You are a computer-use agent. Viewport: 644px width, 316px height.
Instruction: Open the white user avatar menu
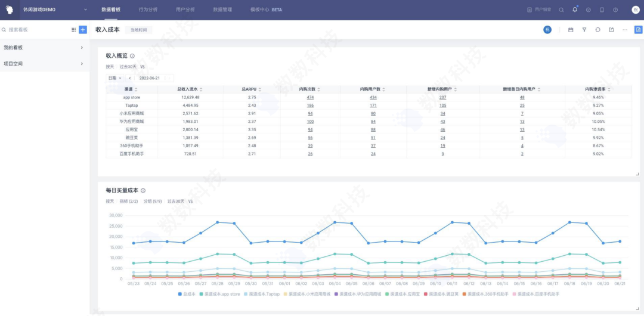pos(636,10)
